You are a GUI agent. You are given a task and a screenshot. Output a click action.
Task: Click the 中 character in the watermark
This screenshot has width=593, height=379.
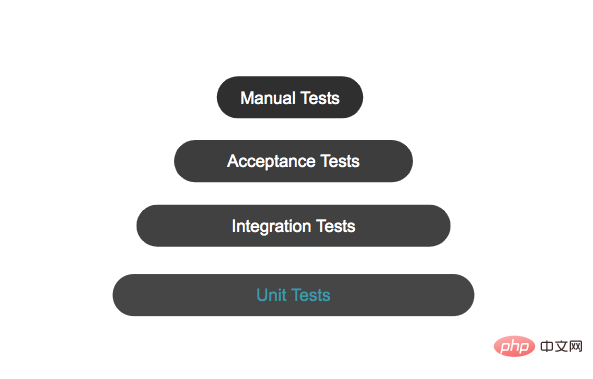click(x=547, y=346)
